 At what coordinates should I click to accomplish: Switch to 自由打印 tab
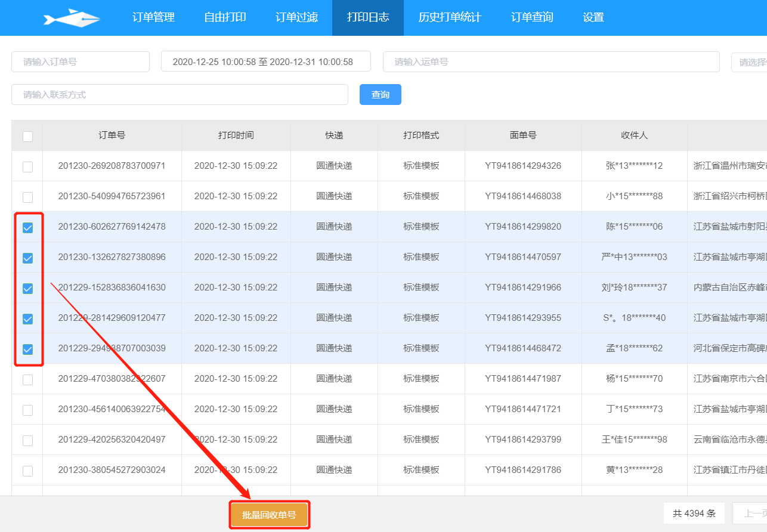[225, 18]
